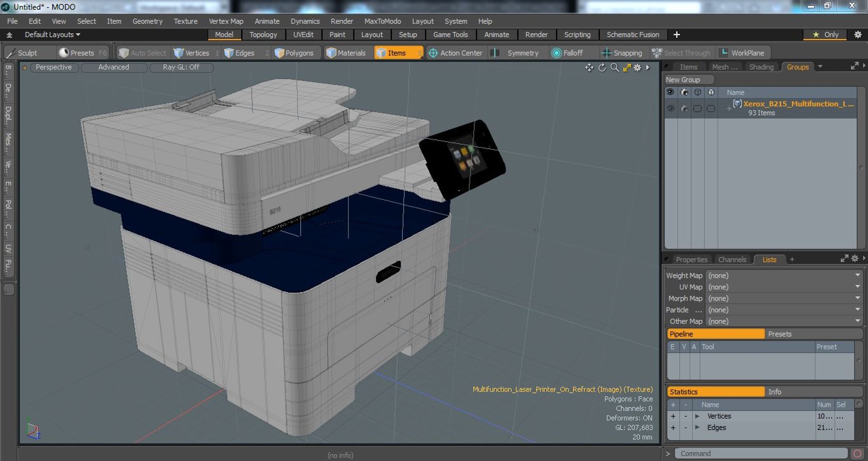Maximize the viewport with the orange arrow icon
The width and height of the screenshot is (868, 461).
pos(627,67)
